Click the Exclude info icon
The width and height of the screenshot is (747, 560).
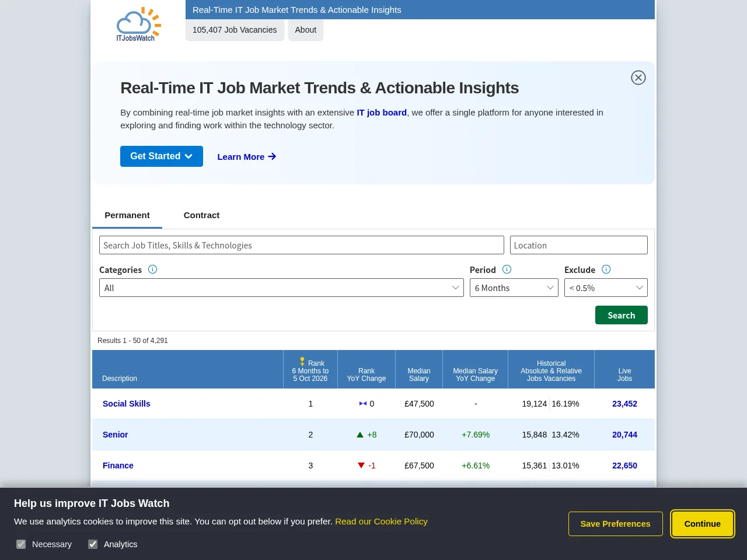click(x=606, y=269)
